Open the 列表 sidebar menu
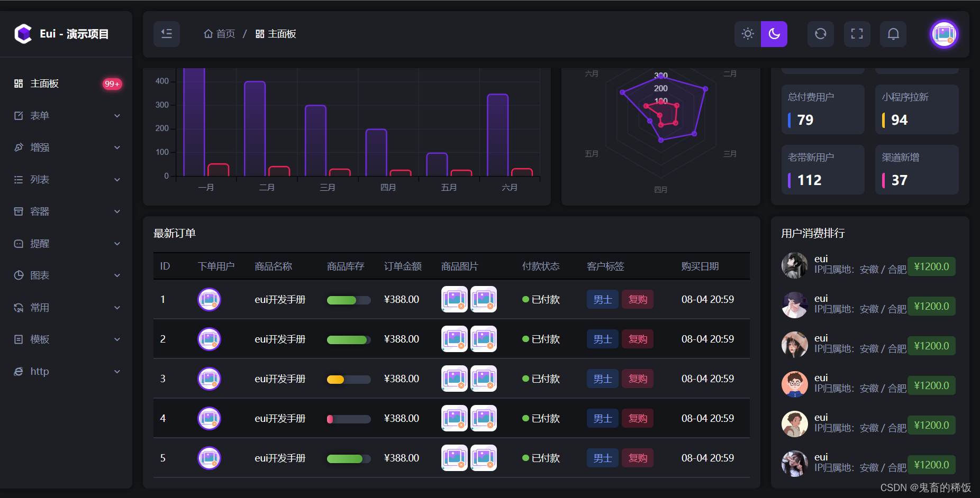The image size is (980, 498). point(66,179)
